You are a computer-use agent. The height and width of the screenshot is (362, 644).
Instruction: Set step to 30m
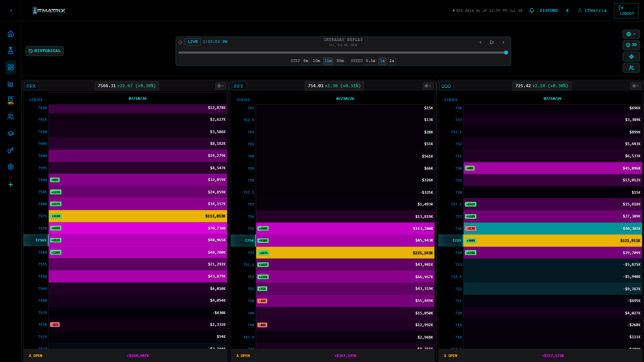coord(340,61)
